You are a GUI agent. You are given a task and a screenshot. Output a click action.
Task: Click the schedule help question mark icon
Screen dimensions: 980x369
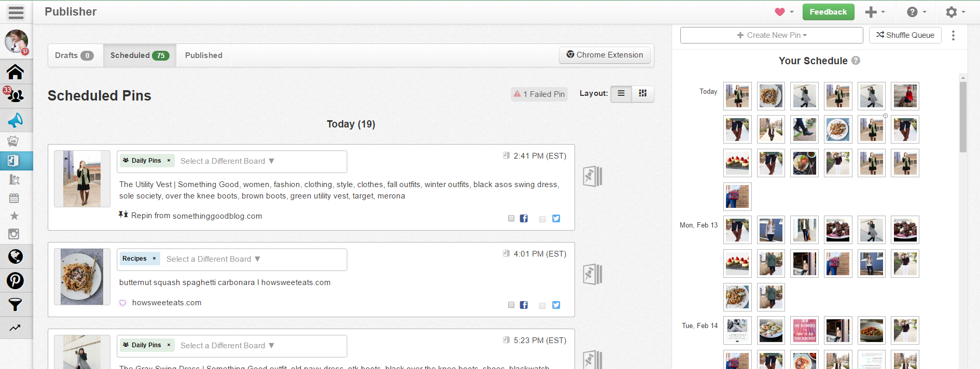856,61
